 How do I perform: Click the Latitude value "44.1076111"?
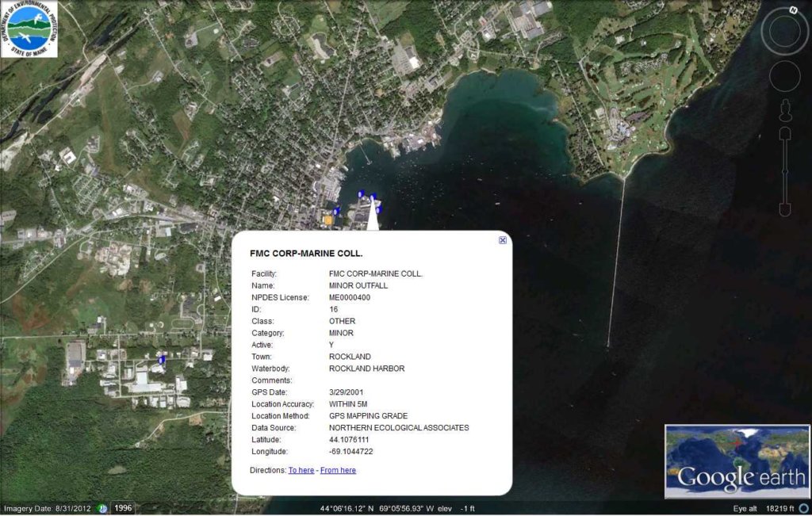click(349, 440)
